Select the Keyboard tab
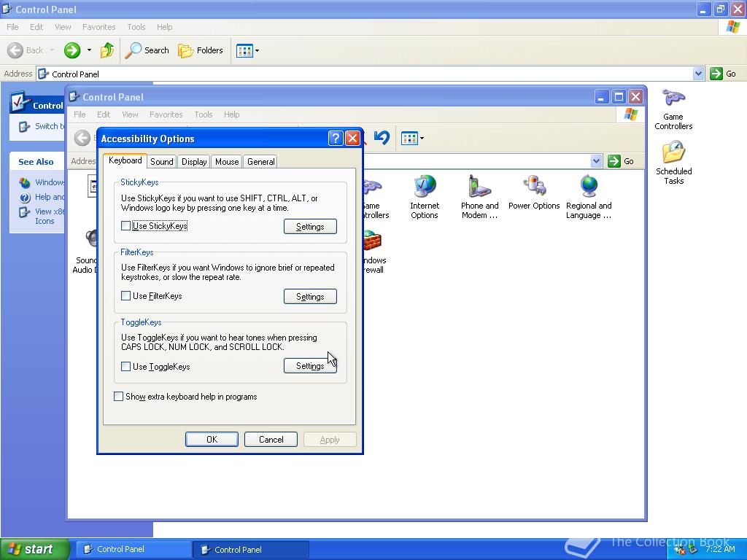Image resolution: width=747 pixels, height=560 pixels. tap(125, 160)
